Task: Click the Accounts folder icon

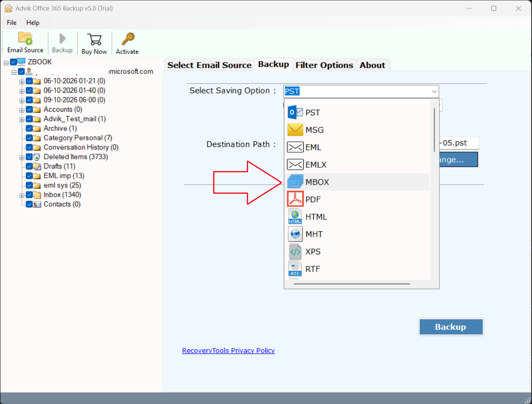Action: click(x=37, y=110)
